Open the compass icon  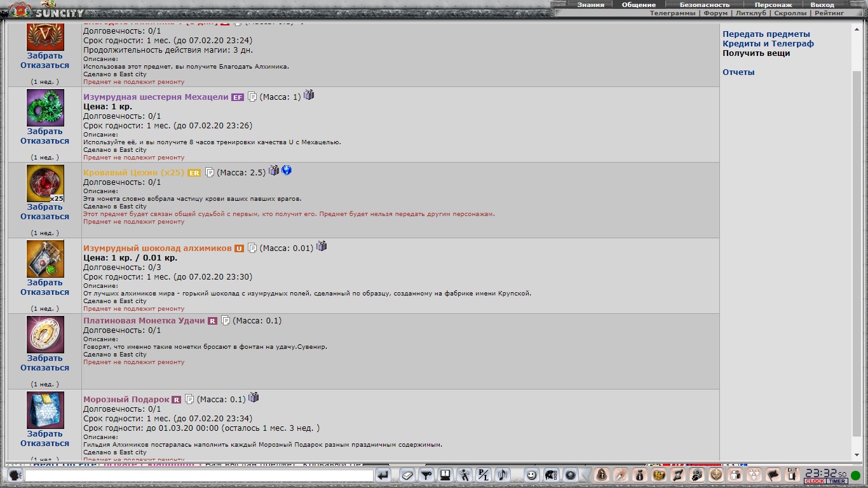tap(620, 475)
